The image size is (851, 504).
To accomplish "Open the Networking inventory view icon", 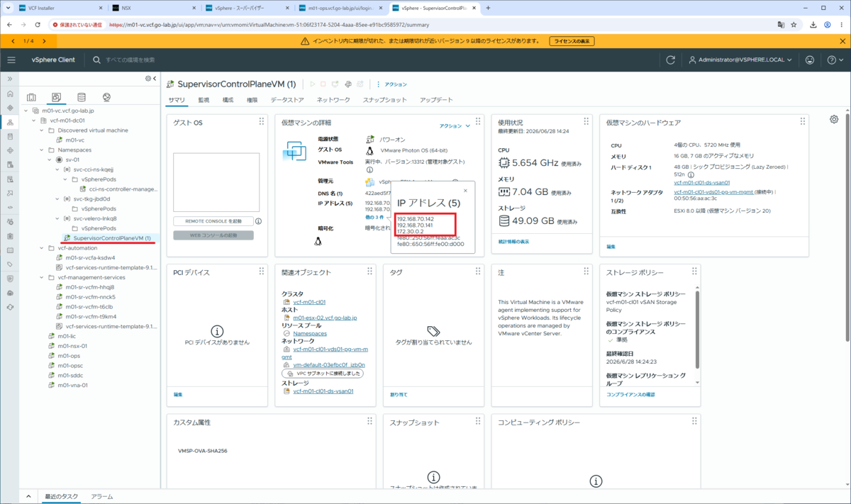I will click(106, 97).
